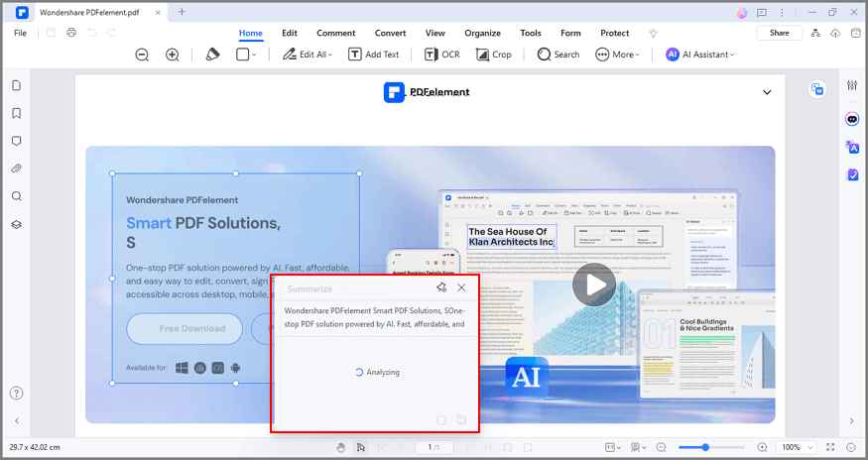
Task: Open the properties sliders icon
Action: [852, 85]
